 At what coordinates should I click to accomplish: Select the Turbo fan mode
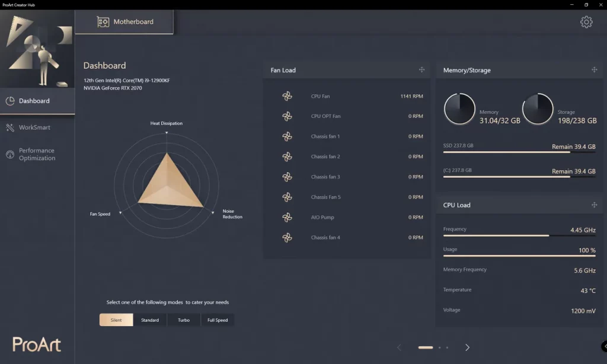point(184,320)
